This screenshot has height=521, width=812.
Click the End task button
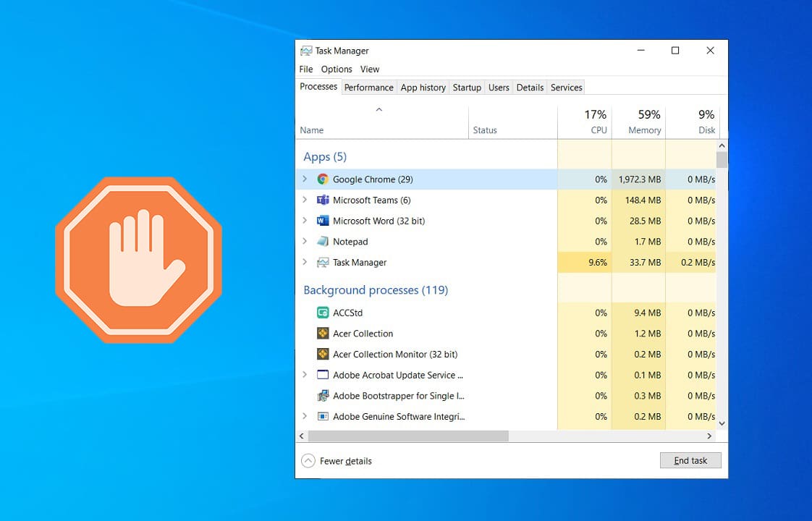pyautogui.click(x=690, y=460)
